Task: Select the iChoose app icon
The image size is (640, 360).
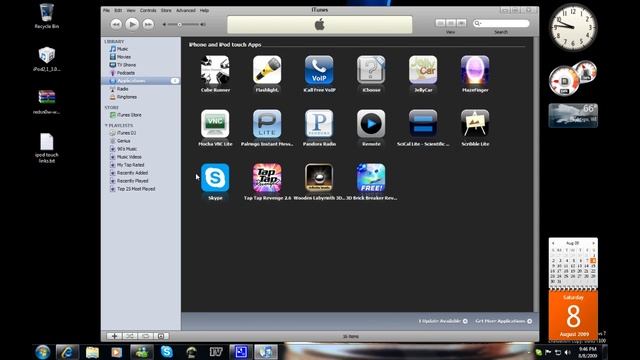Action: 371,70
